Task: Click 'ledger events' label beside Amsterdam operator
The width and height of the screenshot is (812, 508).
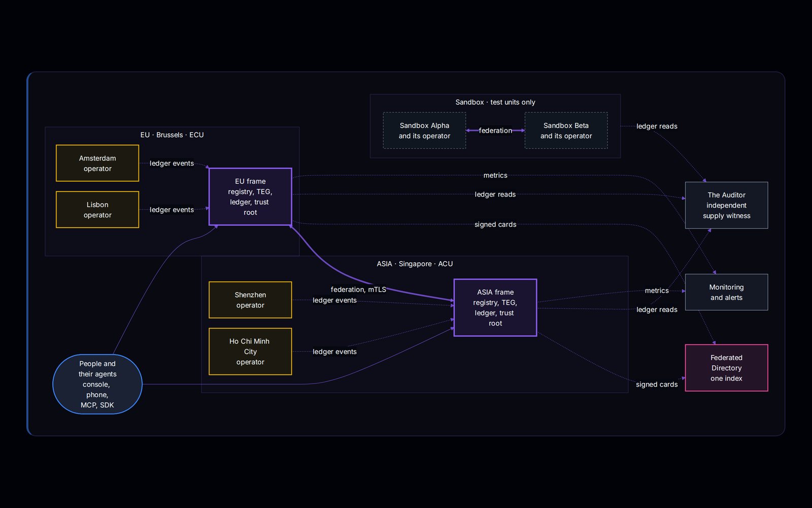Action: pyautogui.click(x=172, y=163)
